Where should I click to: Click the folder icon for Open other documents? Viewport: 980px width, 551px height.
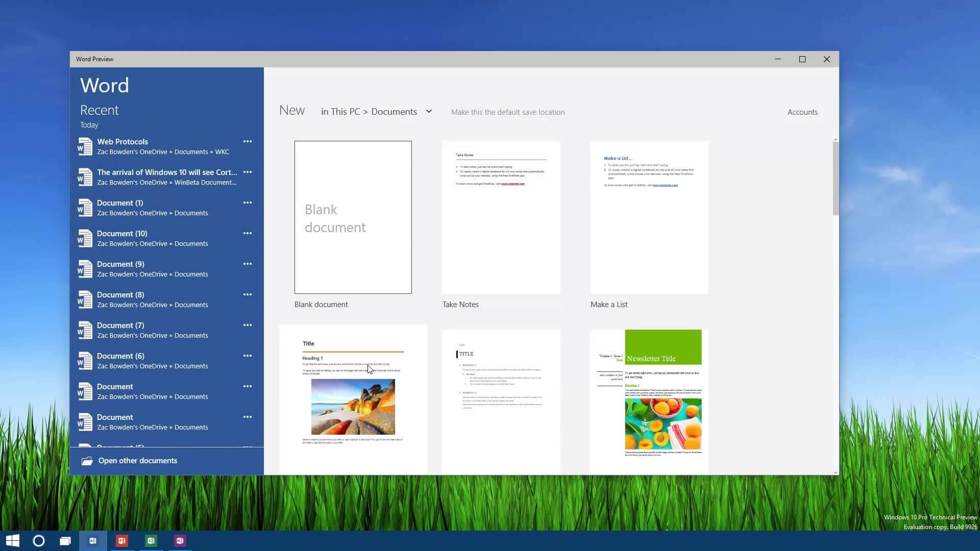point(87,461)
